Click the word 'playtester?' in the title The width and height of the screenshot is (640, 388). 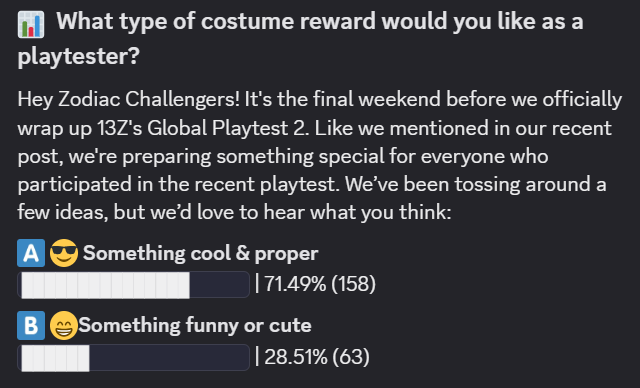pyautogui.click(x=79, y=56)
